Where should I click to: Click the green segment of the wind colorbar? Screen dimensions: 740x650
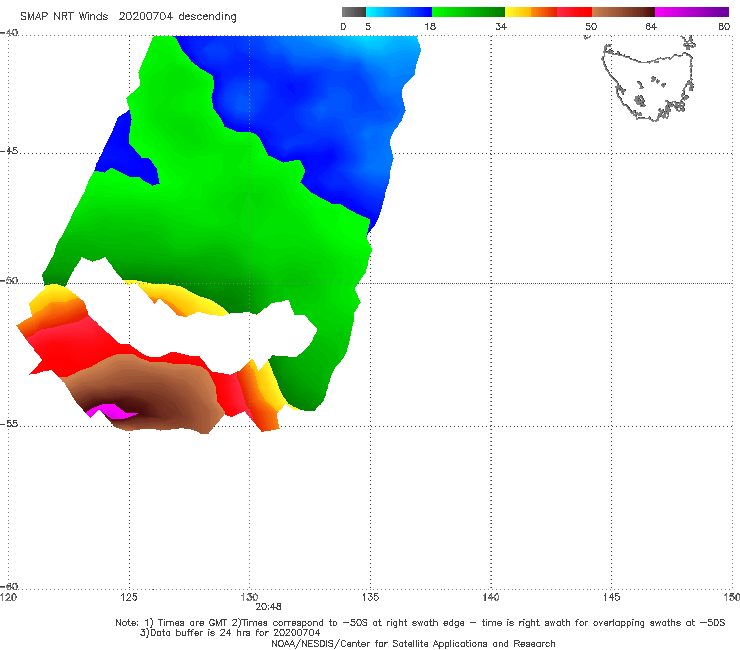pyautogui.click(x=468, y=12)
